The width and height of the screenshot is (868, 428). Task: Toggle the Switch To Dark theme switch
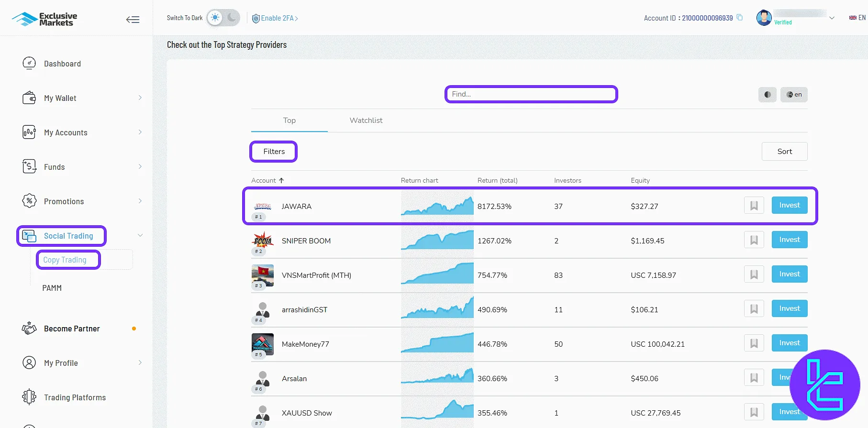pos(223,18)
